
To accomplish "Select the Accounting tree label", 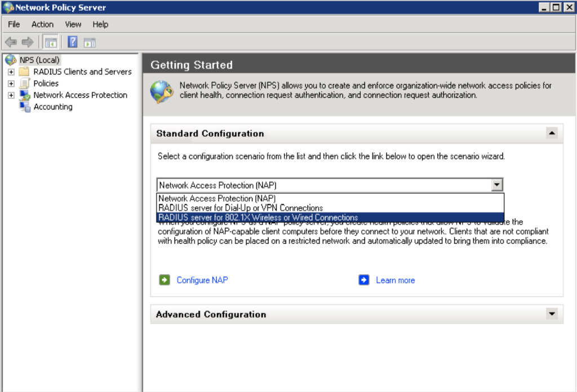I will pos(53,107).
